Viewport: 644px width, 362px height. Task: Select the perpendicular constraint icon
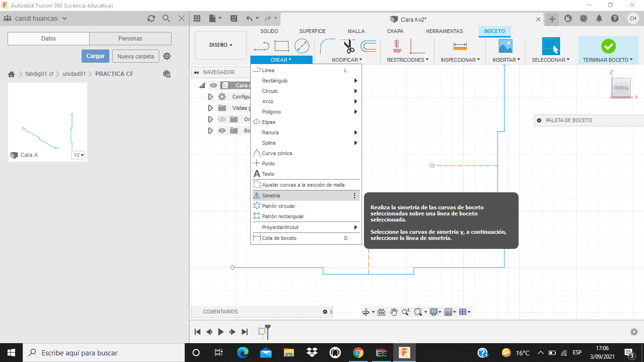click(417, 46)
